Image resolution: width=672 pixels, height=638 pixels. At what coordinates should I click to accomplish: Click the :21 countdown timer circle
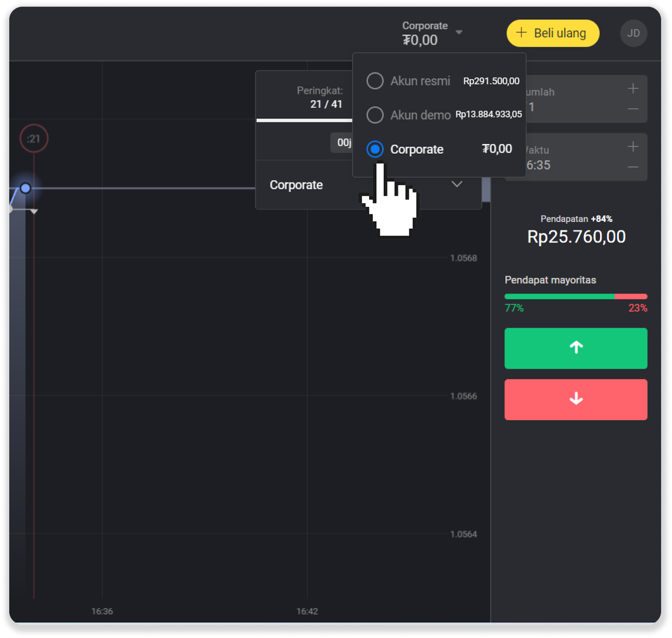[x=34, y=139]
